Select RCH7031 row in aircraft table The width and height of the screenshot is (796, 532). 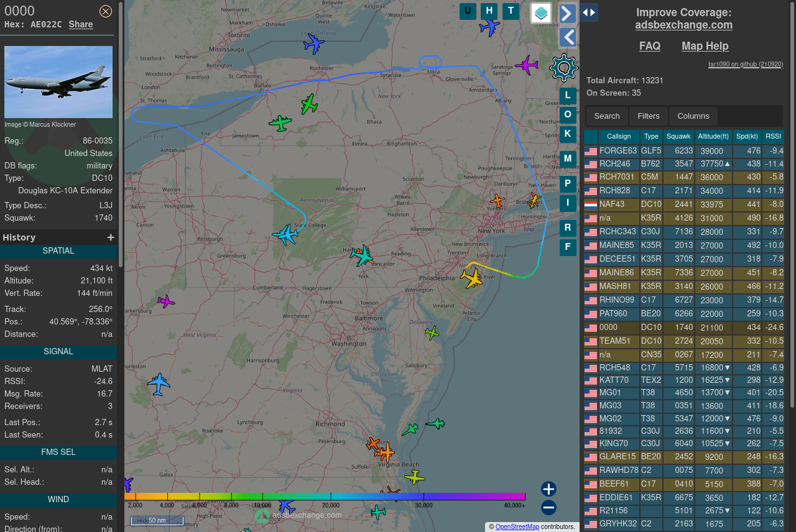pos(684,177)
